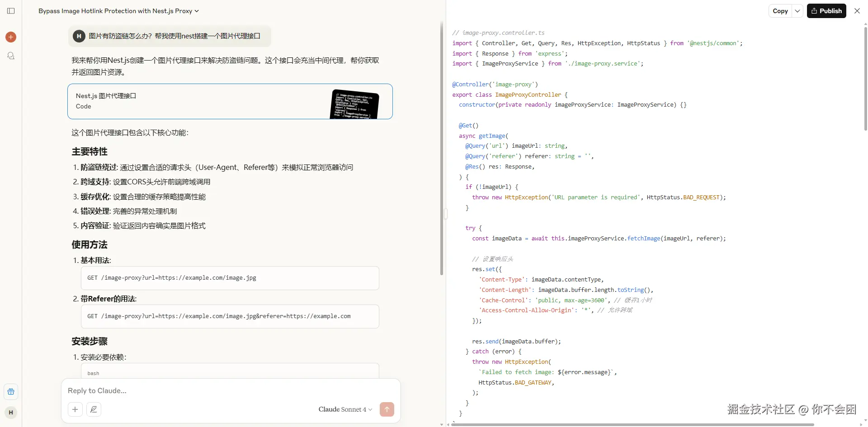Click the @Query('url') imageUrl parameter line
868x427 pixels.
click(516, 146)
